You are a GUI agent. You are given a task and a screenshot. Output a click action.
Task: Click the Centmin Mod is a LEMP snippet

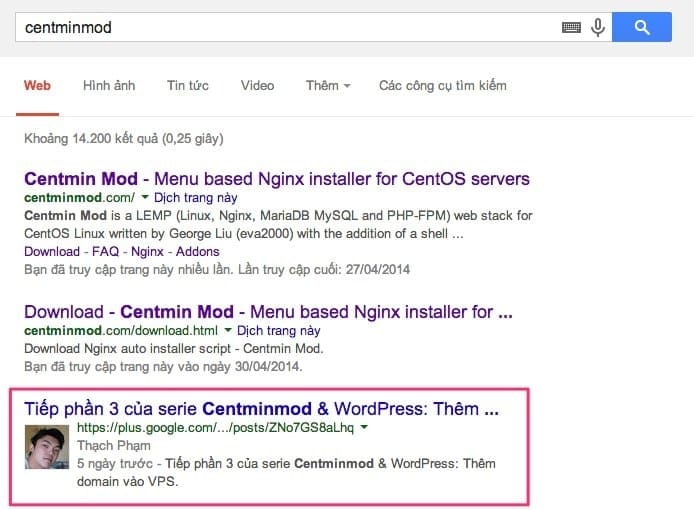[x=278, y=224]
